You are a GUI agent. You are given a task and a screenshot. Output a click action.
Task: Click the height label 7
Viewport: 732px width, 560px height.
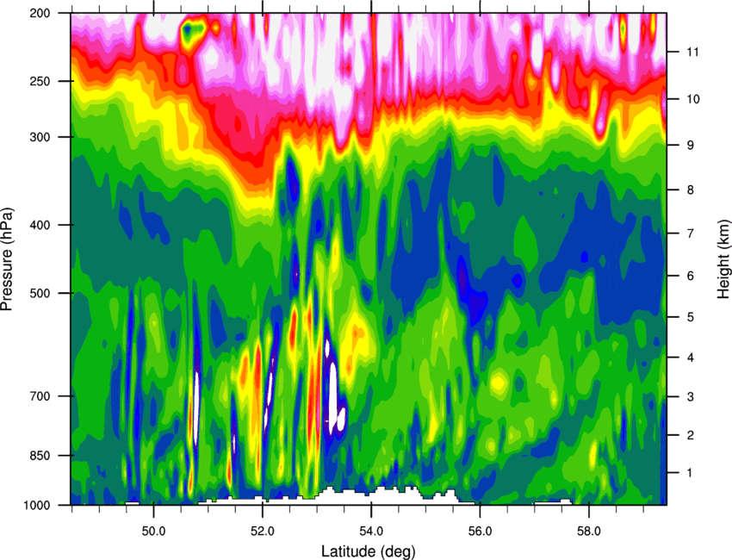pos(690,233)
